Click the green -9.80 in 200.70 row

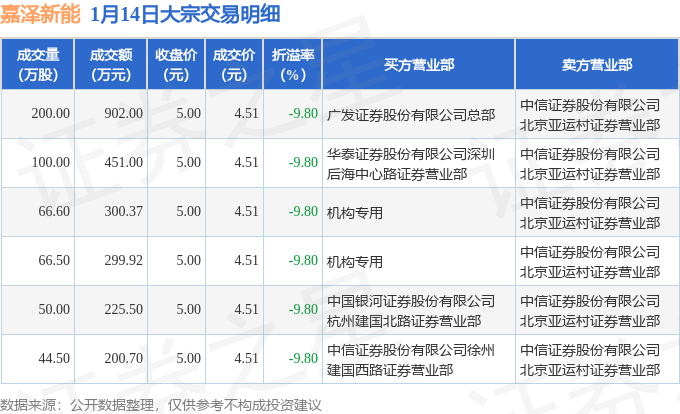pos(303,359)
